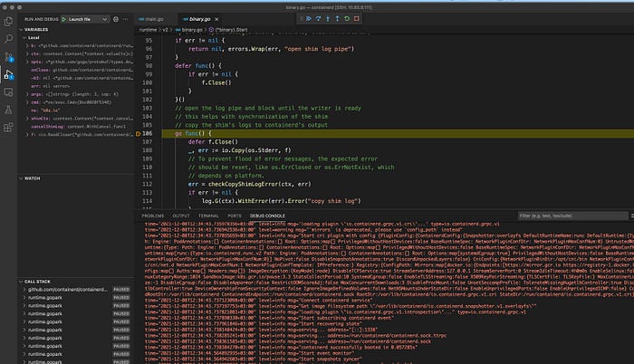Click the method symbol icon in breadcrumbs
Image resolution: width=634 pixels, height=364 pixels.
tap(211, 30)
